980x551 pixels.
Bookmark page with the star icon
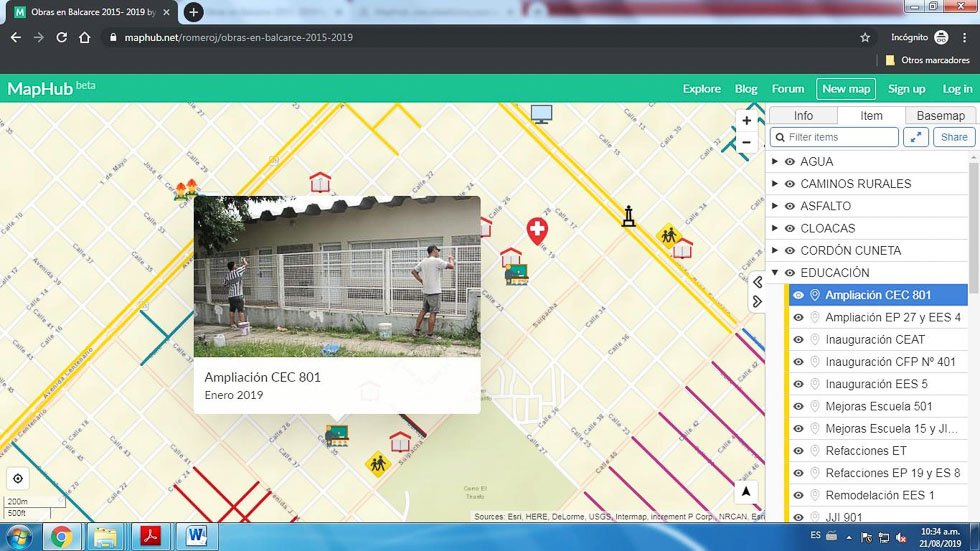tap(865, 37)
